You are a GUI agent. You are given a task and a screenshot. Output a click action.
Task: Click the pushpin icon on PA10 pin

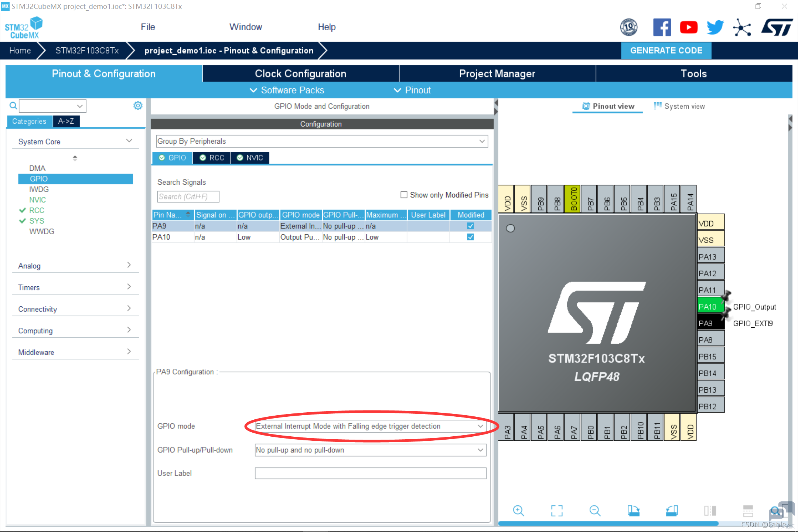[726, 296]
